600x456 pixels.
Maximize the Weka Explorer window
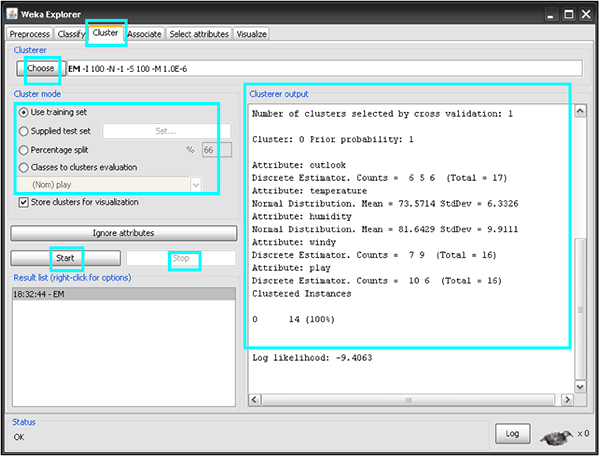click(569, 15)
